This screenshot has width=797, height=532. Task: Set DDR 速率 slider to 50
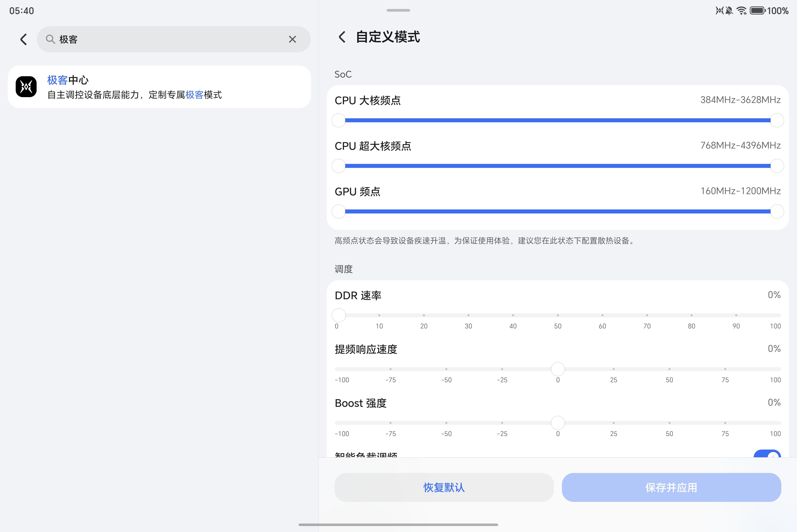[557, 315]
